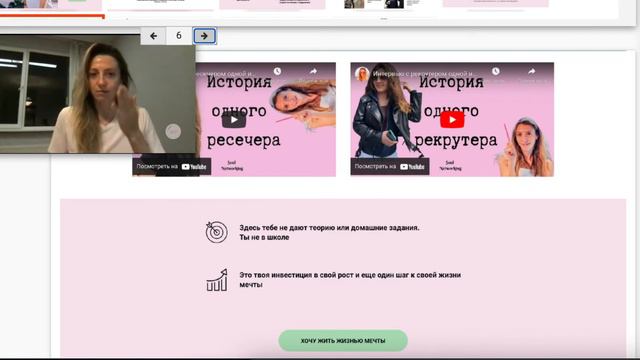The height and width of the screenshot is (360, 640).
Task: Select the 'Ты не в школе' line
Action: click(x=264, y=237)
